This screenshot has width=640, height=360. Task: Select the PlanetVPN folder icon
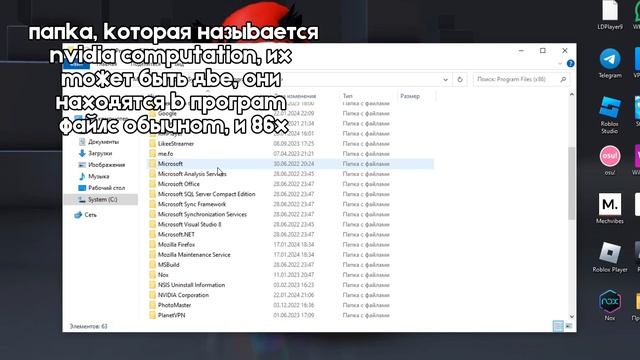click(x=152, y=315)
